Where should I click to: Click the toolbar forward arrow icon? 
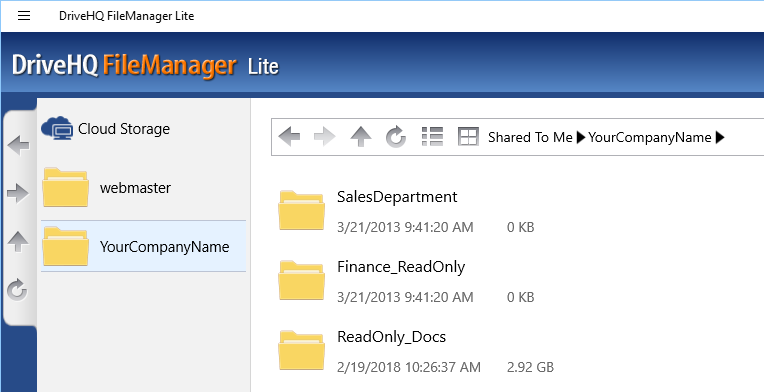(x=325, y=137)
